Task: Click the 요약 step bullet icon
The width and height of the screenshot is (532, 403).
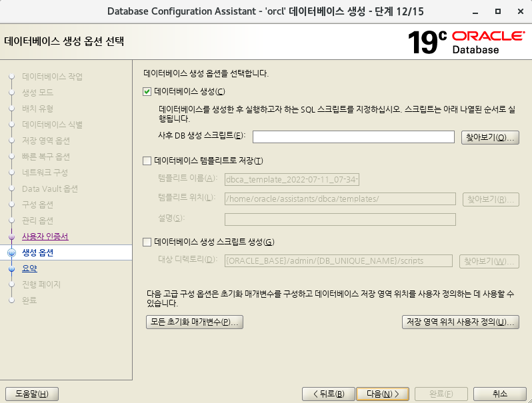Action: click(x=11, y=269)
